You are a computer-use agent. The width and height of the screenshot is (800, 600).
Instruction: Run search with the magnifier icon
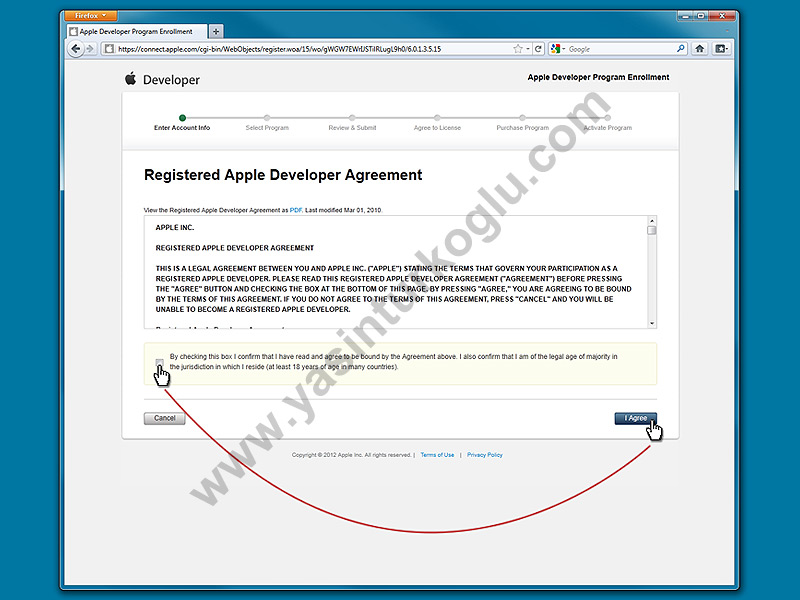(681, 49)
